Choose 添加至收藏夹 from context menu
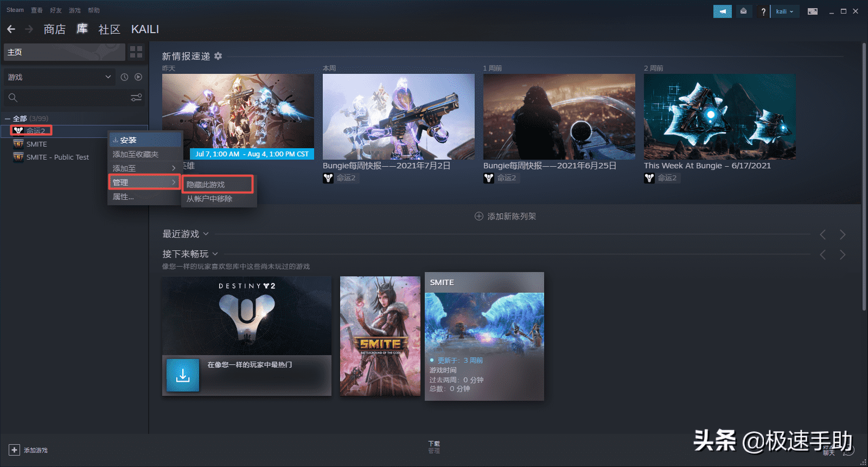Image resolution: width=868 pixels, height=467 pixels. point(145,154)
